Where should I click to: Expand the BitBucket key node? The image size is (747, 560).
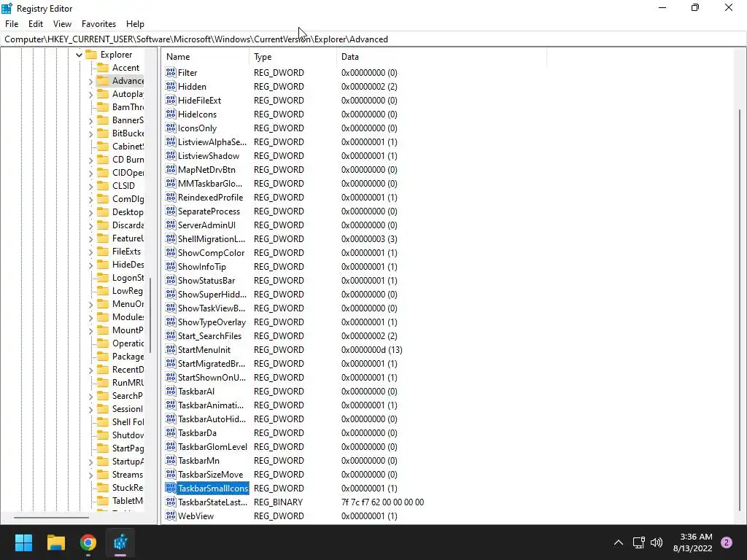[x=90, y=133]
